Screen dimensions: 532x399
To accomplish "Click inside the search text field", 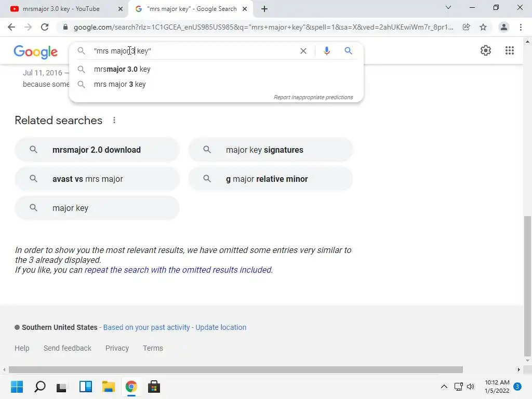I will click(x=193, y=51).
